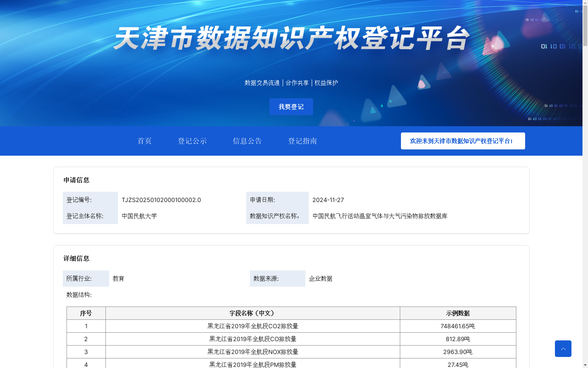Click sample value 812.89吨
The image size is (588, 368).
[x=458, y=339]
